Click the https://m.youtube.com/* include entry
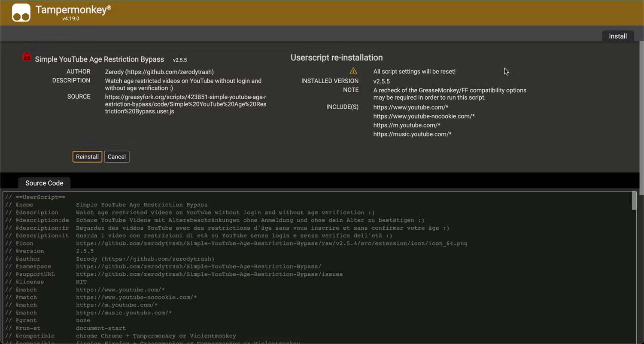 [x=407, y=125]
